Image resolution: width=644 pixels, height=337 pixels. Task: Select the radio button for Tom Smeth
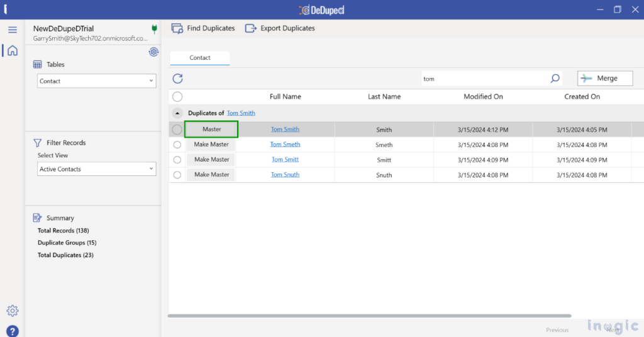coord(177,145)
